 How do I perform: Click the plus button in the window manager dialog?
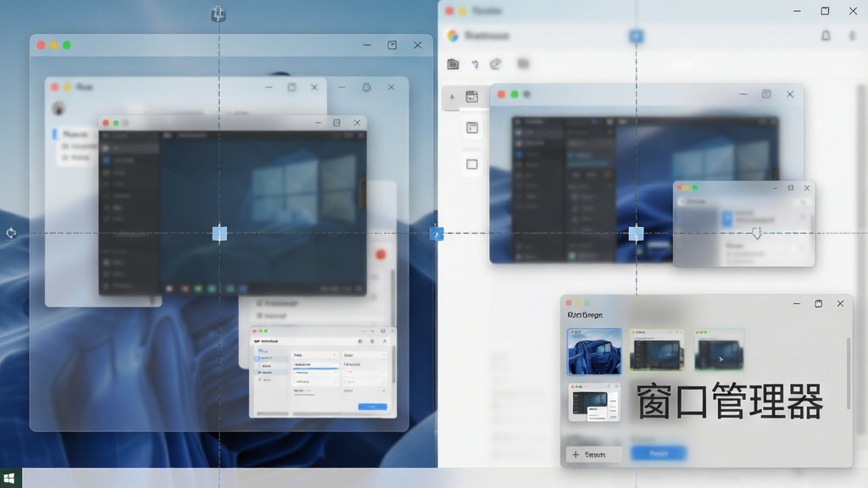tap(594, 454)
